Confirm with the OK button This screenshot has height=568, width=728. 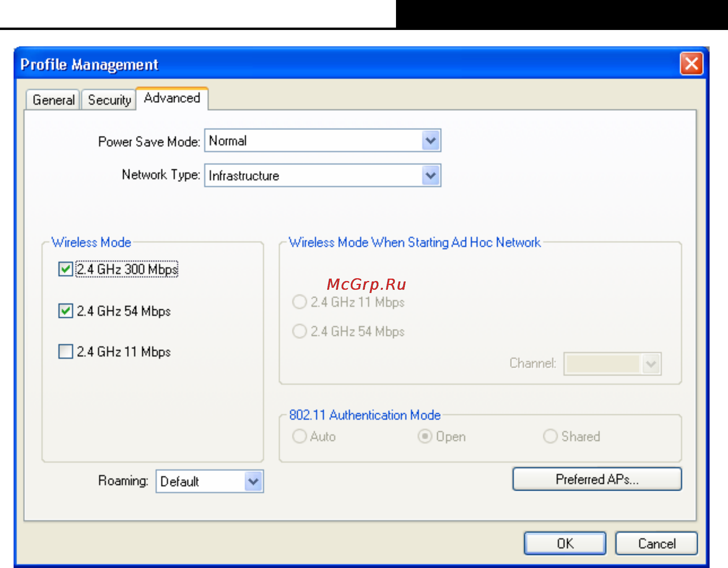click(x=565, y=543)
